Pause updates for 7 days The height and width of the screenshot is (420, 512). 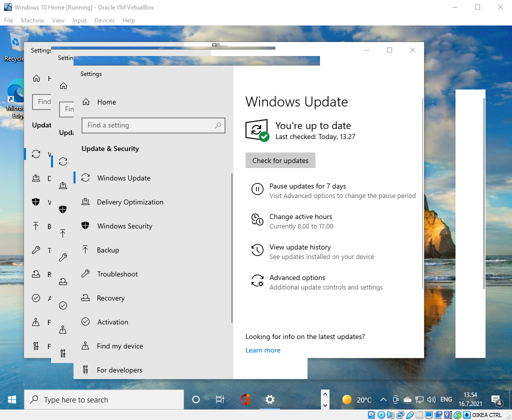(x=333, y=190)
